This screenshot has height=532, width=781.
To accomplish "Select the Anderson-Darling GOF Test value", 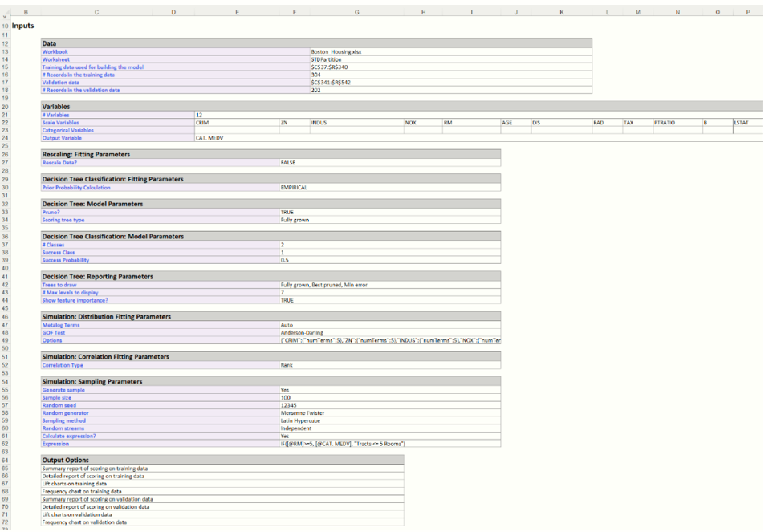I will click(300, 332).
